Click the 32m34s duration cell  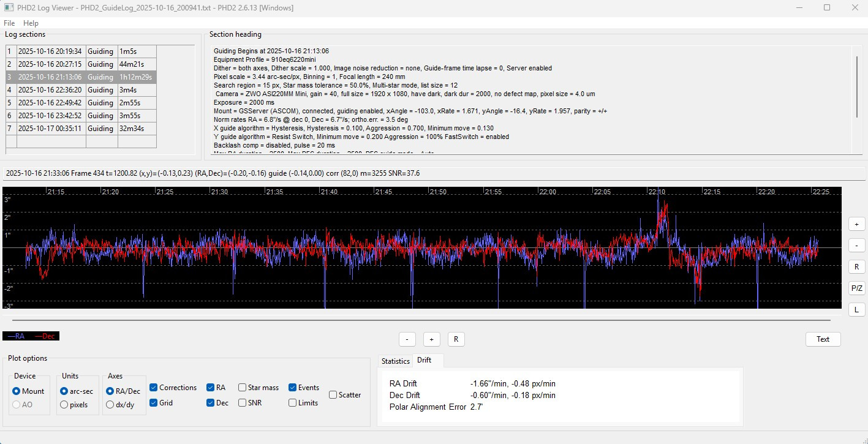coord(137,129)
